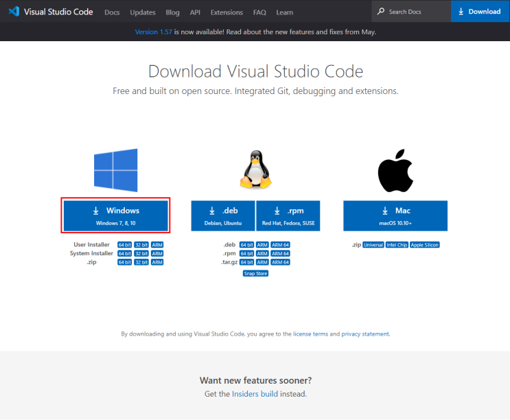Go to the Blog navigation link
The image size is (510, 420).
coord(172,12)
